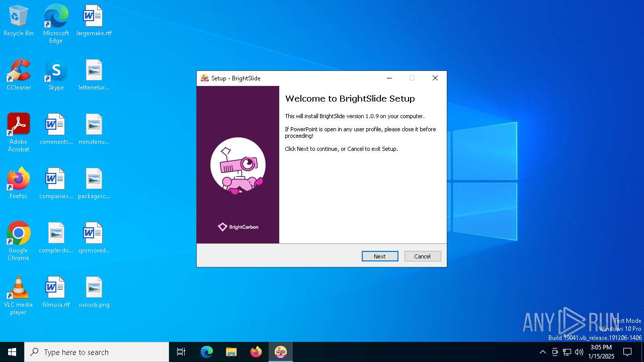Select the companies... Word document
This screenshot has width=644, height=362.
(56, 184)
